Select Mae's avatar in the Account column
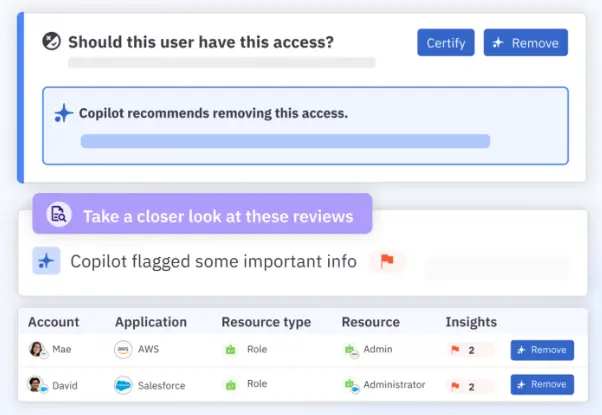602x415 pixels. point(37,350)
